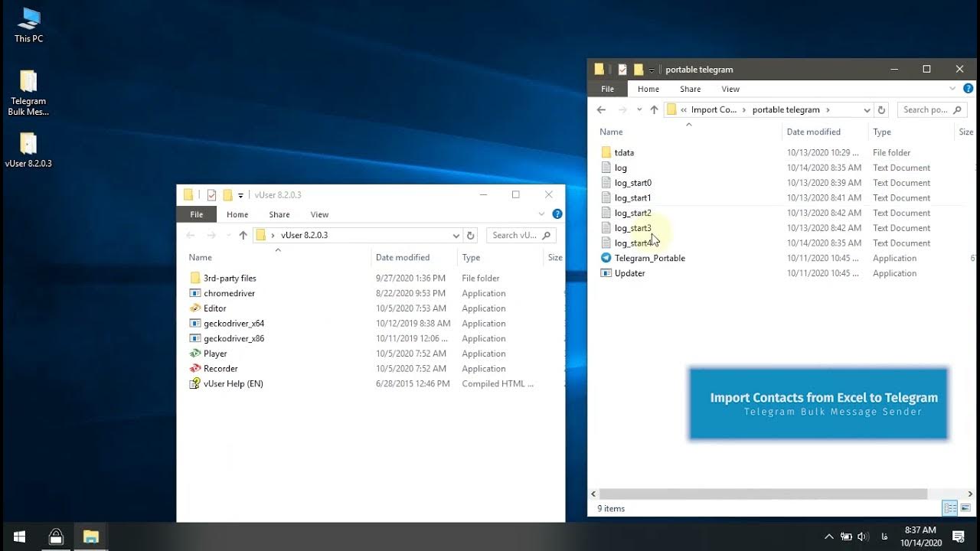The width and height of the screenshot is (980, 551).
Task: Click horizontal scrollbar in portable telegram window
Action: coord(763,494)
